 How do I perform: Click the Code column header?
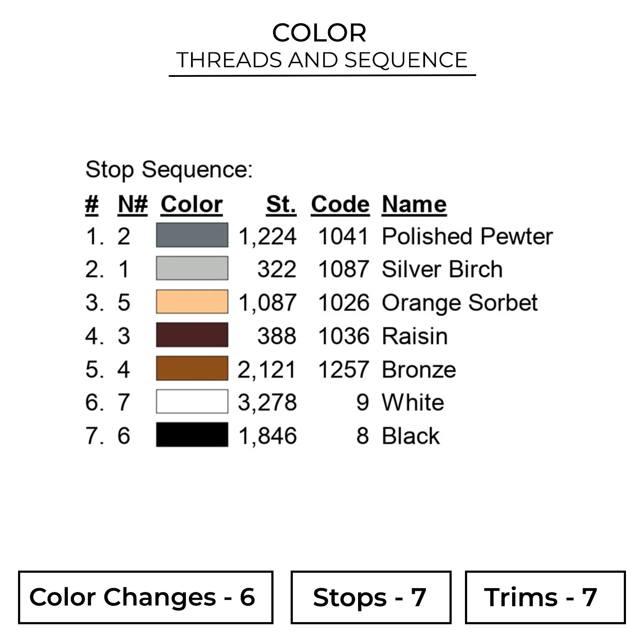point(340,204)
